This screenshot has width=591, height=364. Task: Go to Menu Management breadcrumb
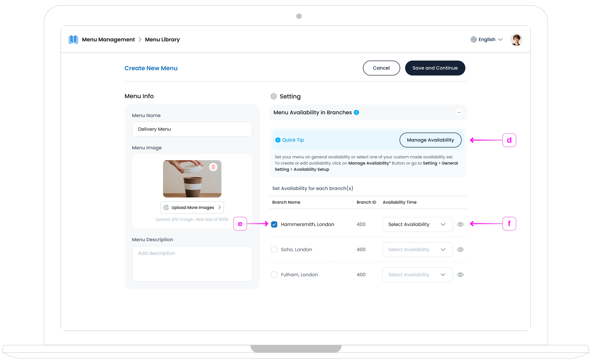[x=108, y=39]
